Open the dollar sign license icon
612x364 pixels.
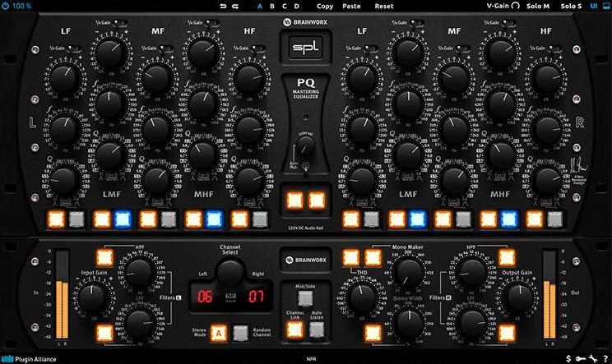pos(568,358)
